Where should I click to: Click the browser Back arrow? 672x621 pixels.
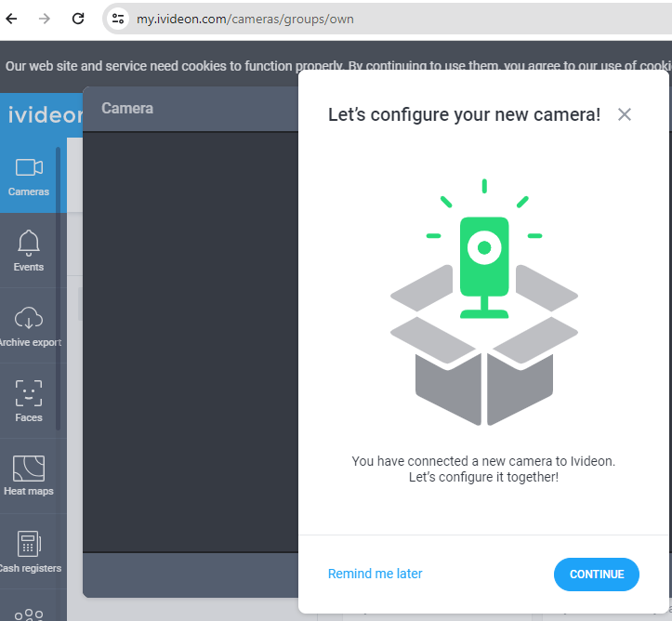coord(11,19)
